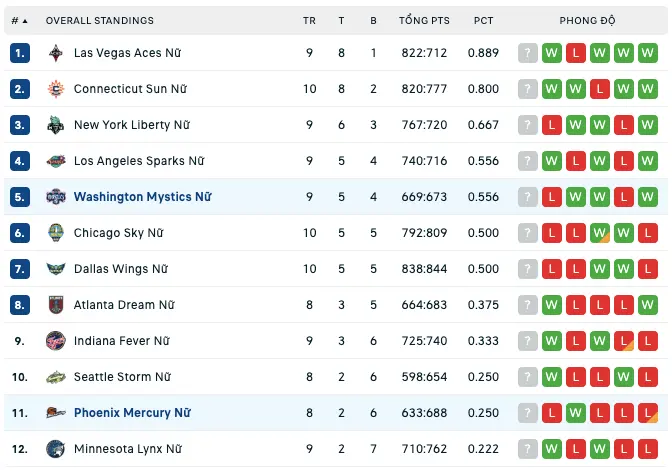Viewport: 672px width, 471px height.
Task: Click the rank number 9.
Action: coord(20,341)
